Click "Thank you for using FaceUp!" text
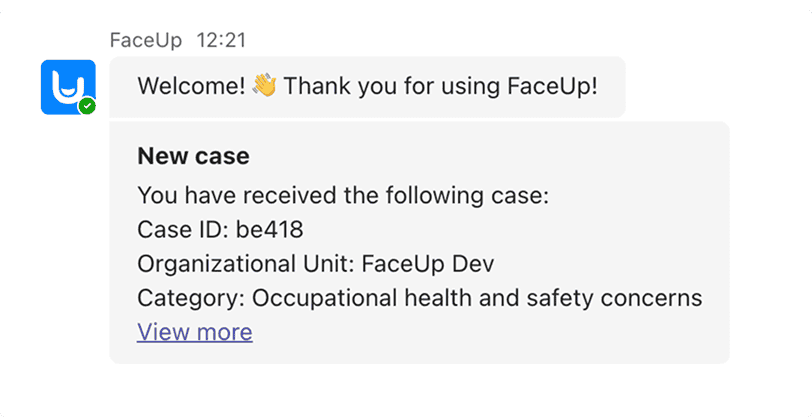Screen dimensions: 812x417 pyautogui.click(x=441, y=86)
